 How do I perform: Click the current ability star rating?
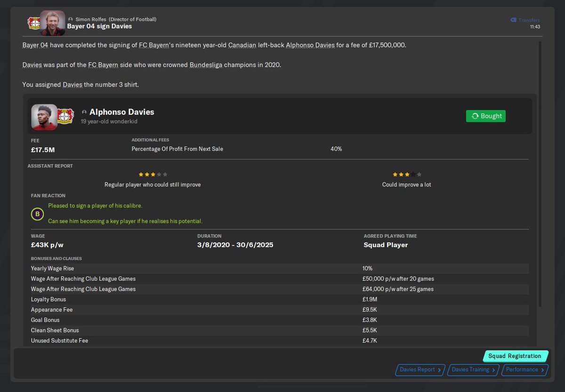click(x=153, y=174)
